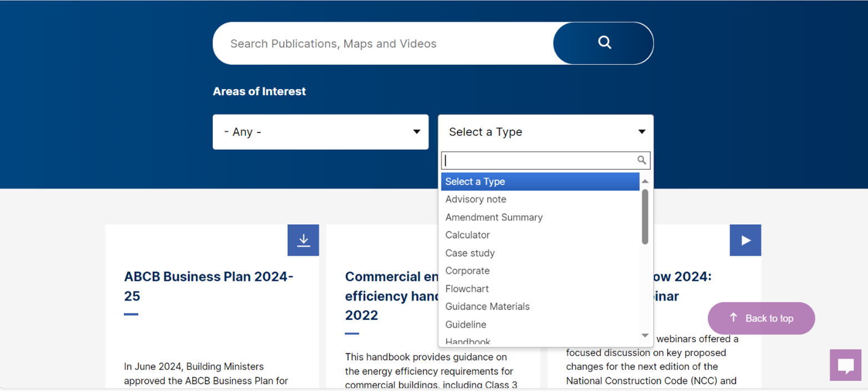Viewport: 868px width, 391px height.
Task: Click the magnifying glass search icon
Action: coord(603,43)
